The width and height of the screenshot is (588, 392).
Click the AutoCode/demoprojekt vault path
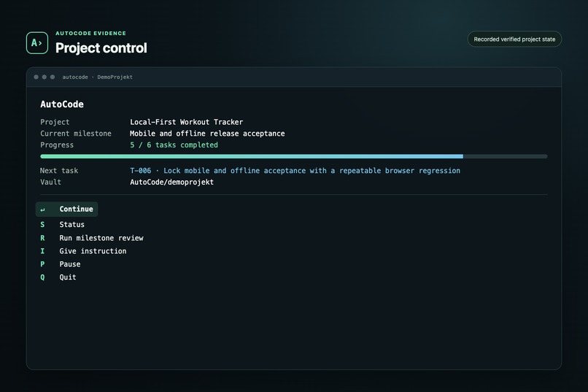pyautogui.click(x=171, y=182)
